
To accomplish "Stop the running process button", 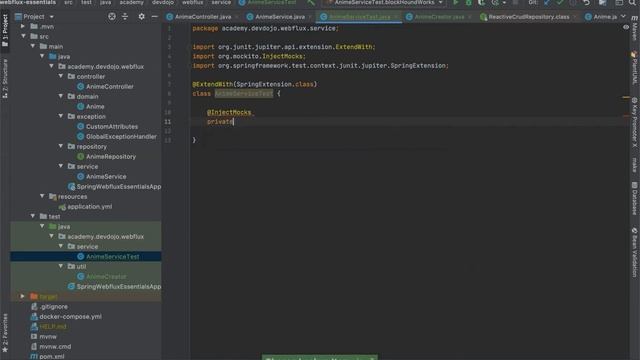I will pos(516,3).
